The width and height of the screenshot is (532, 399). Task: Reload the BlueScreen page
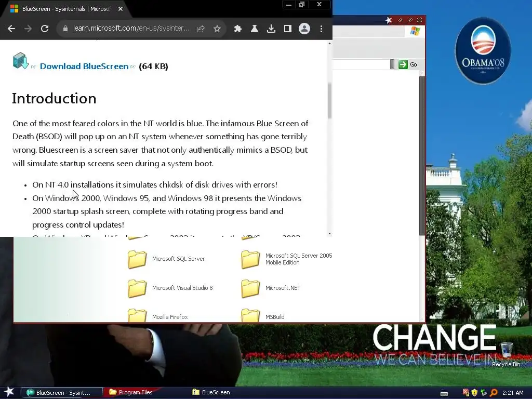[x=45, y=29]
